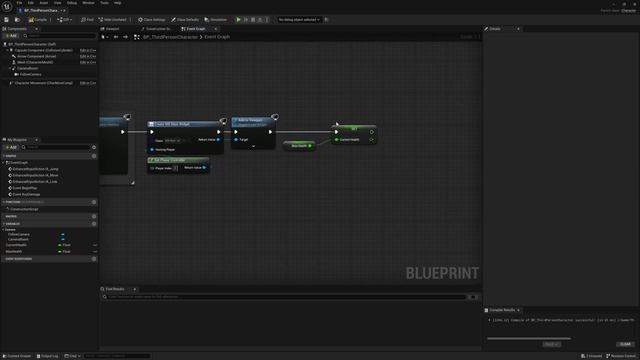This screenshot has height=360, width=640.
Task: Add event dispatcher with plus icon
Action: (94, 259)
